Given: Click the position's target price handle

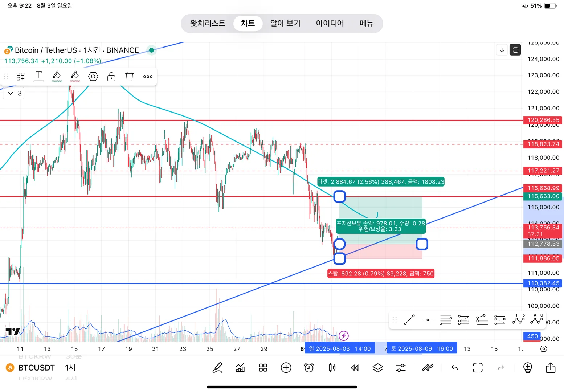Looking at the screenshot, I should (339, 196).
